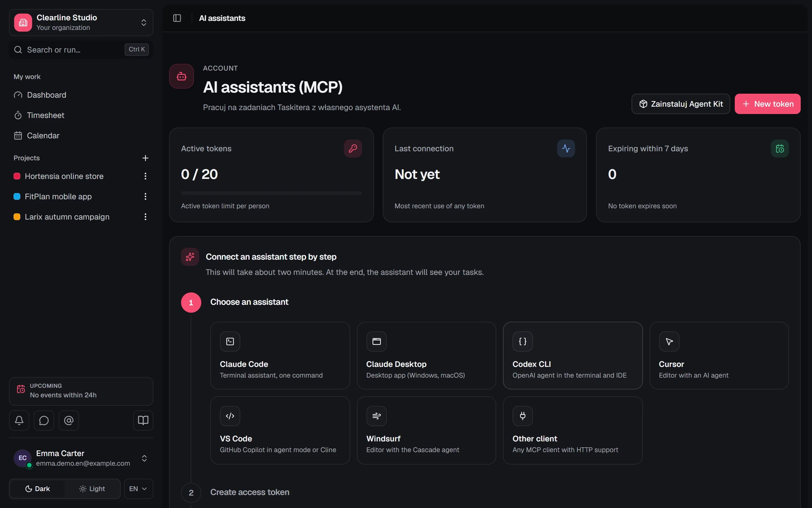
Task: Pick the Windsurf assistant card
Action: [427, 430]
